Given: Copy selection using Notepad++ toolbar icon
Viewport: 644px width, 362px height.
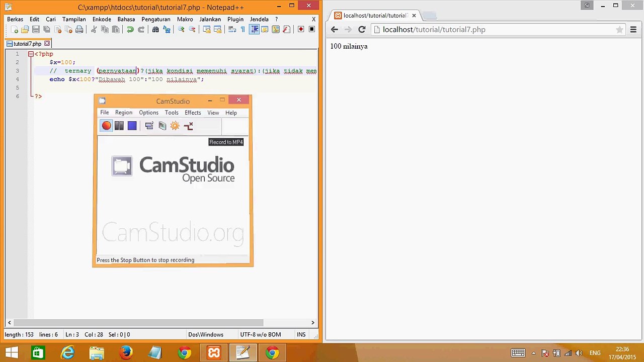Looking at the screenshot, I should coord(105,30).
